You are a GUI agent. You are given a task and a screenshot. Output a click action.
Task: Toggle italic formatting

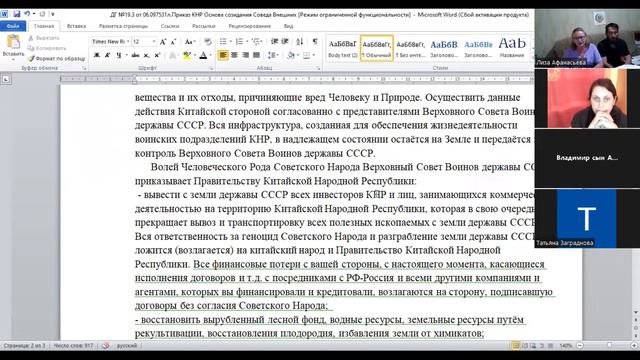pos(107,55)
